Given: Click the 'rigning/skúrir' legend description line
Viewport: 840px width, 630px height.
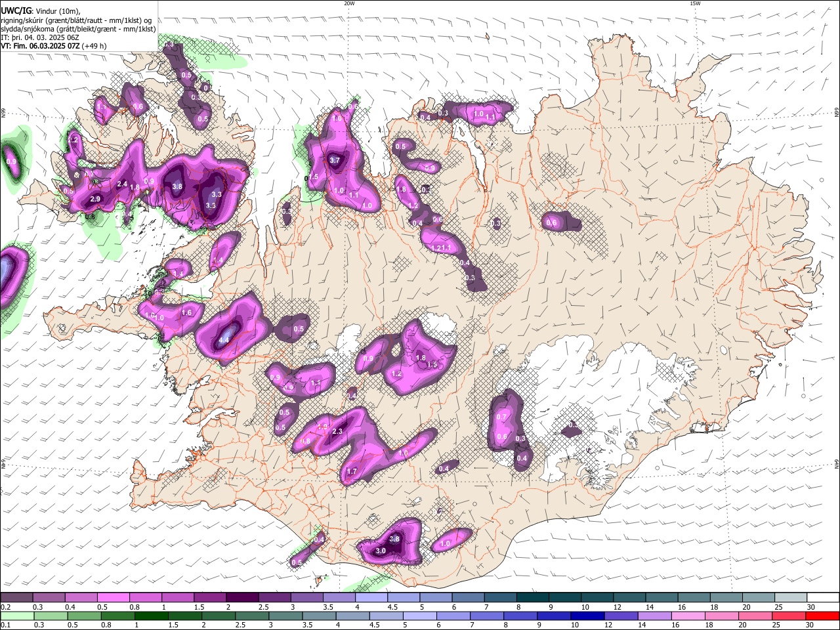Looking at the screenshot, I should (x=76, y=20).
